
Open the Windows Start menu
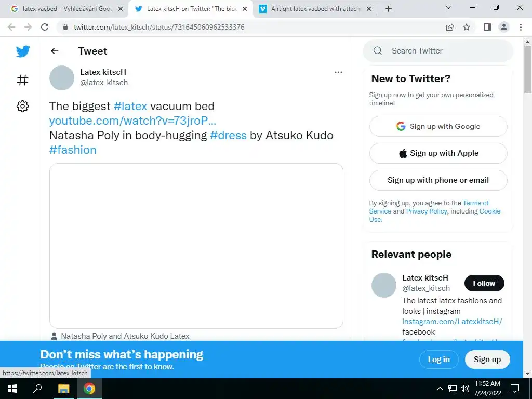(x=12, y=389)
